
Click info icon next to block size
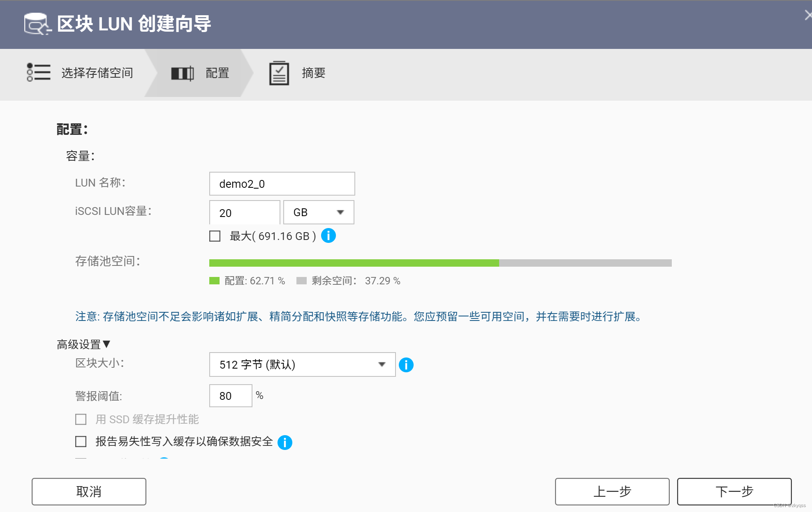[406, 364]
